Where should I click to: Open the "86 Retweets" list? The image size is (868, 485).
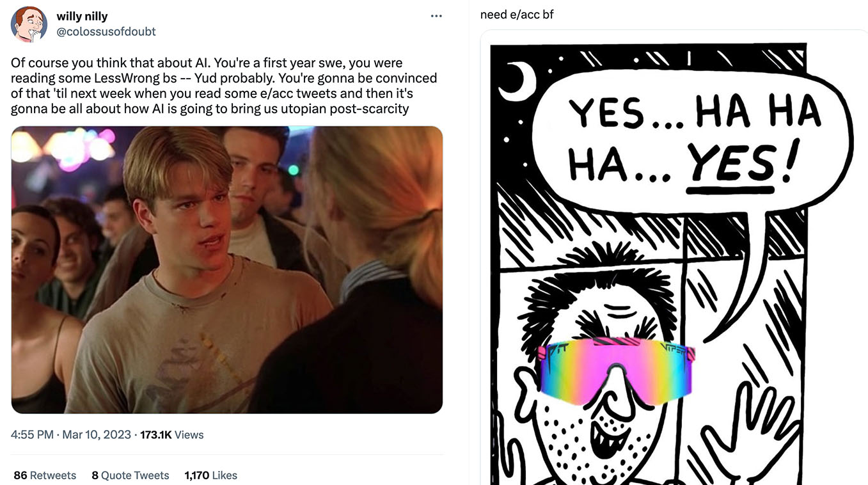pyautogui.click(x=45, y=475)
